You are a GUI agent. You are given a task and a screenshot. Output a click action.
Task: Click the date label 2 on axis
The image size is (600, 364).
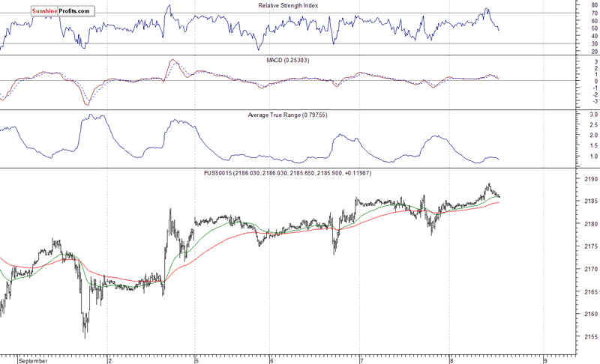[109, 361]
